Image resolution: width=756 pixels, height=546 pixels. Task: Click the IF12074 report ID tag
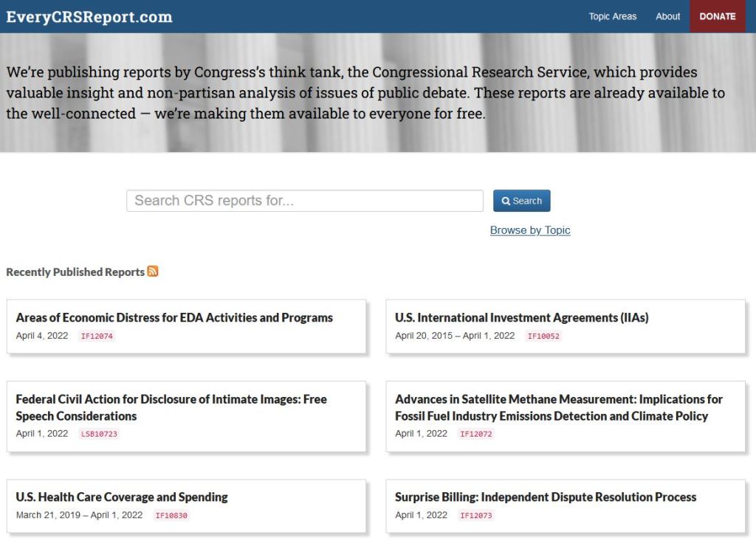pos(97,336)
